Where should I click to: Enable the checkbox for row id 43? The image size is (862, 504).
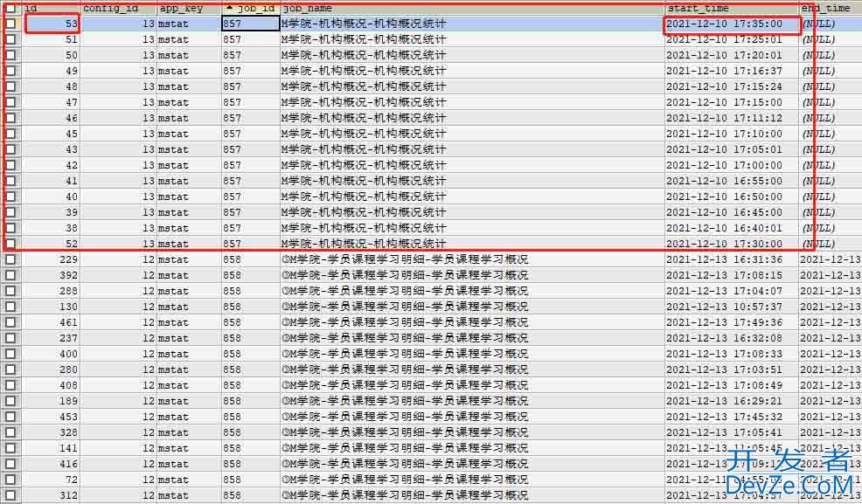10,149
